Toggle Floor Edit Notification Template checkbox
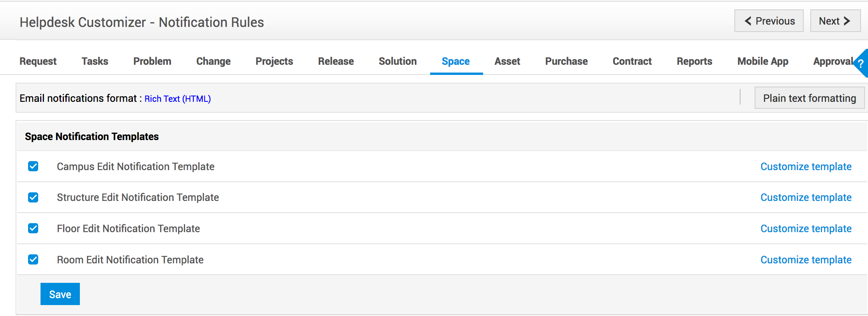 click(x=33, y=228)
